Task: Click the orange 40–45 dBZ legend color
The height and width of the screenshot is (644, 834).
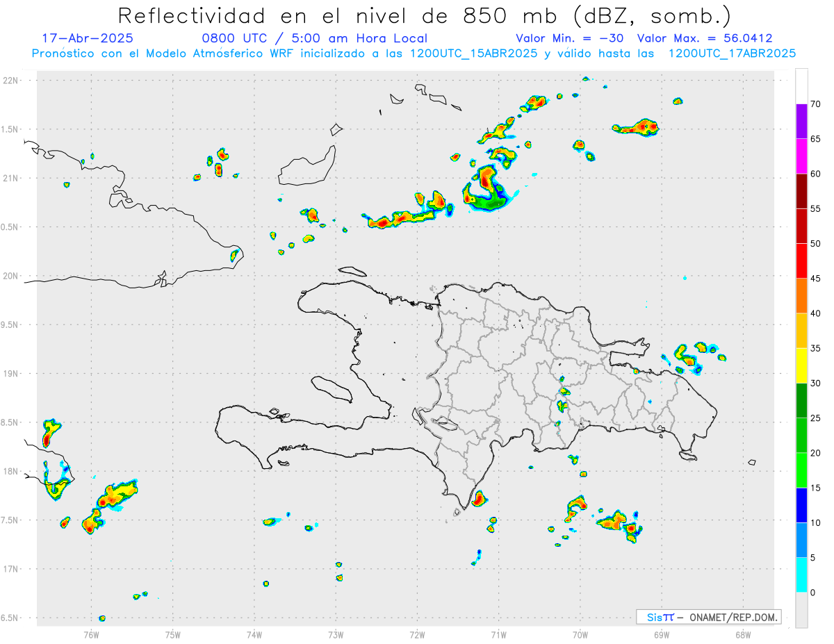Action: point(801,296)
